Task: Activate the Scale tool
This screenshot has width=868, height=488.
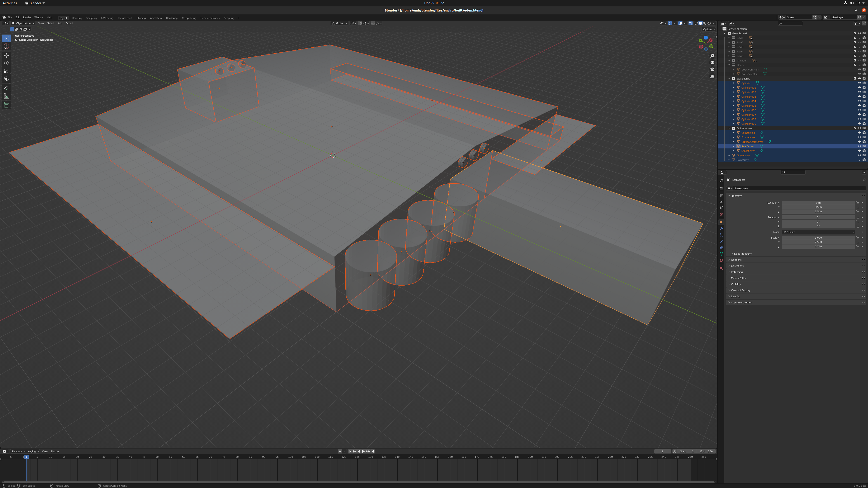Action: (6, 71)
